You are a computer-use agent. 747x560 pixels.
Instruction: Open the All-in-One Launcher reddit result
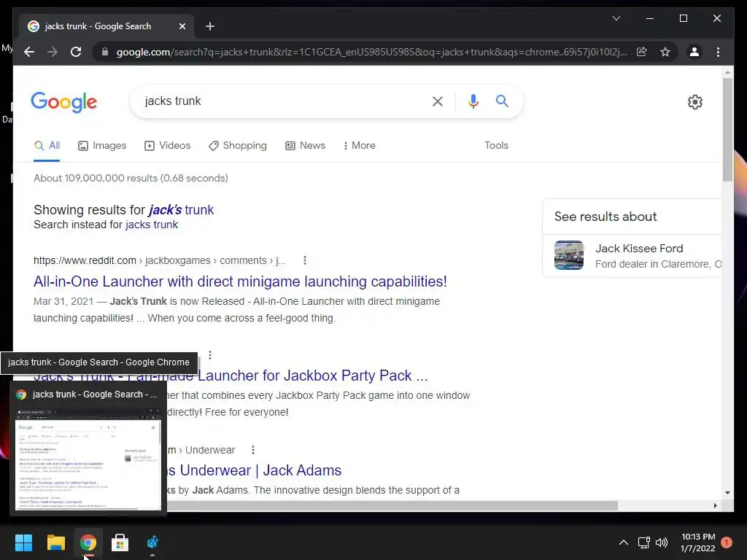[x=240, y=281]
